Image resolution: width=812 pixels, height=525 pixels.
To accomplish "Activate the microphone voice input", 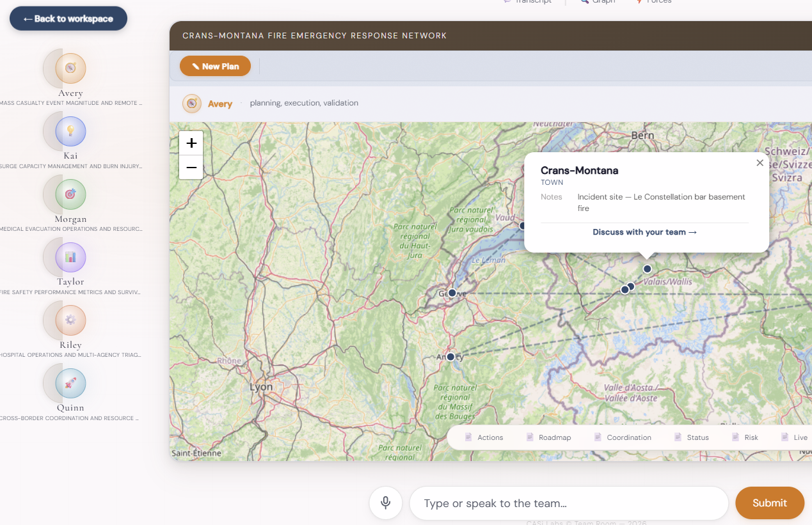I will coord(386,503).
